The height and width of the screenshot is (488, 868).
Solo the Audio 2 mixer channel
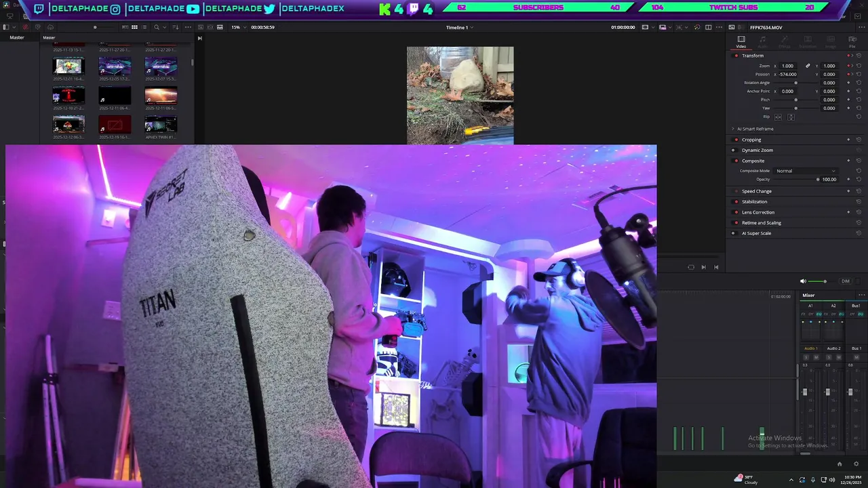(829, 357)
